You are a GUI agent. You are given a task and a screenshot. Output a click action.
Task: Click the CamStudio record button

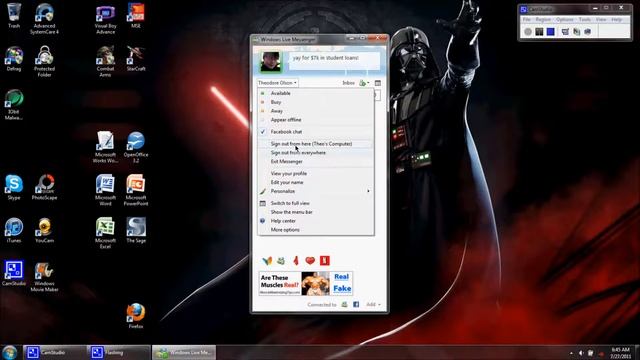coord(528,31)
